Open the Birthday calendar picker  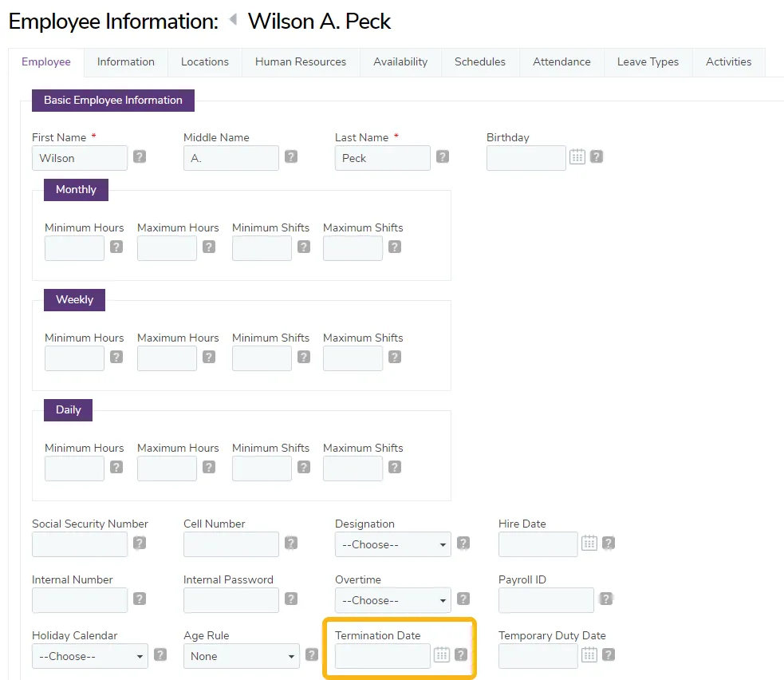click(577, 156)
